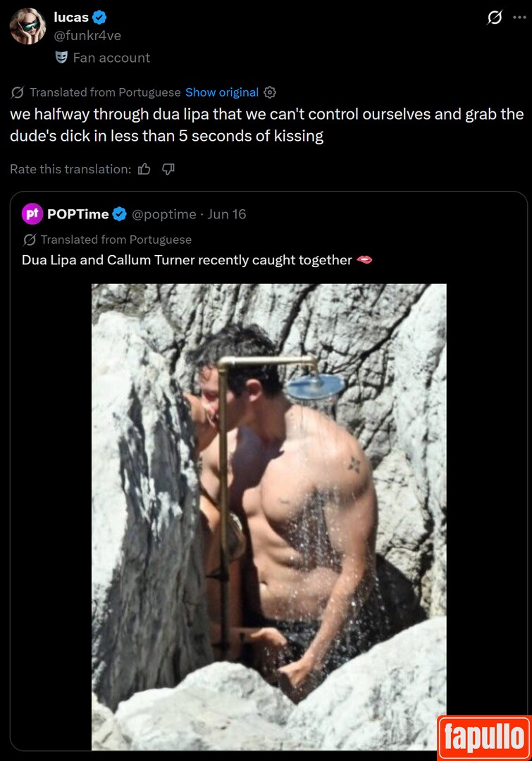Viewport: 532px width, 761px height.
Task: Click the fapullo watermark logo
Action: tap(484, 738)
